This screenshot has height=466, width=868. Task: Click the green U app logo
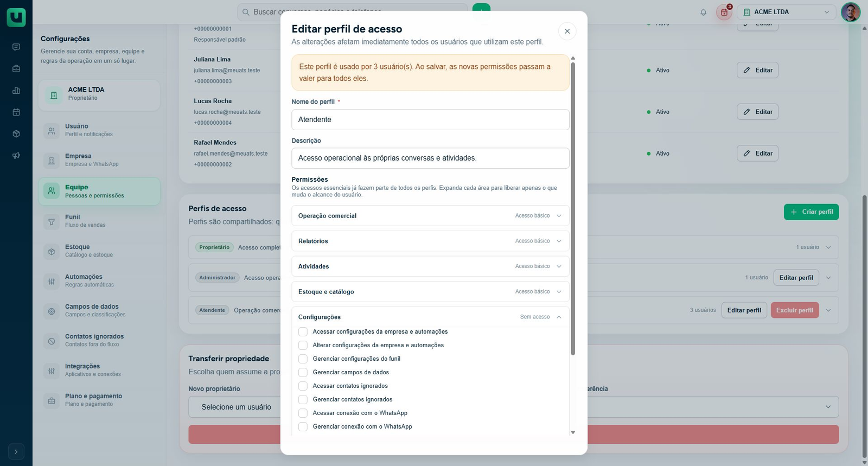[16, 17]
